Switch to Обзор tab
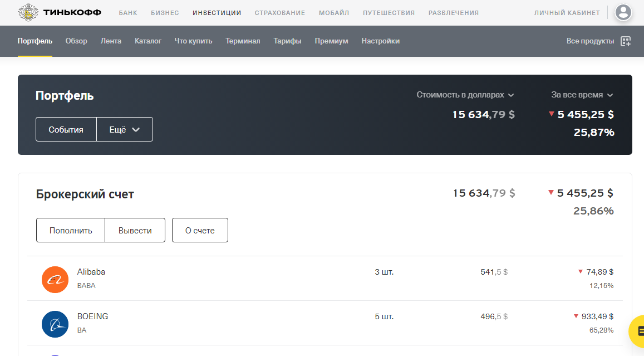Viewport: 644px width, 356px height. (76, 41)
